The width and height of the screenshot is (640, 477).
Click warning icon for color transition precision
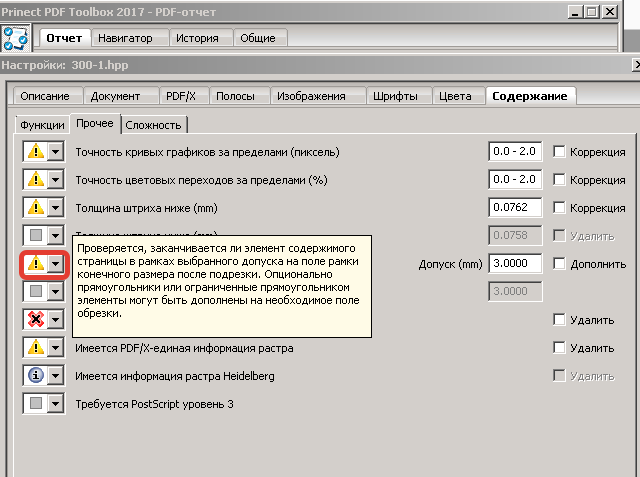pos(36,180)
